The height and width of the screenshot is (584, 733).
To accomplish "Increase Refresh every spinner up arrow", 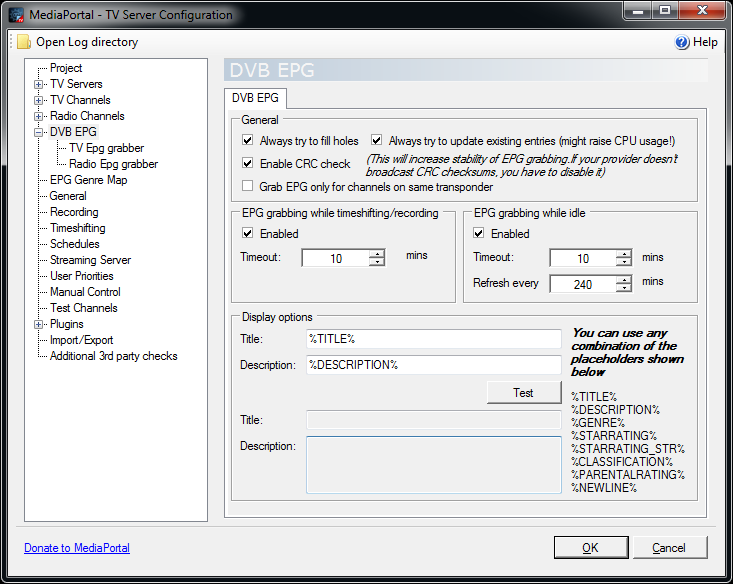I will 624,280.
